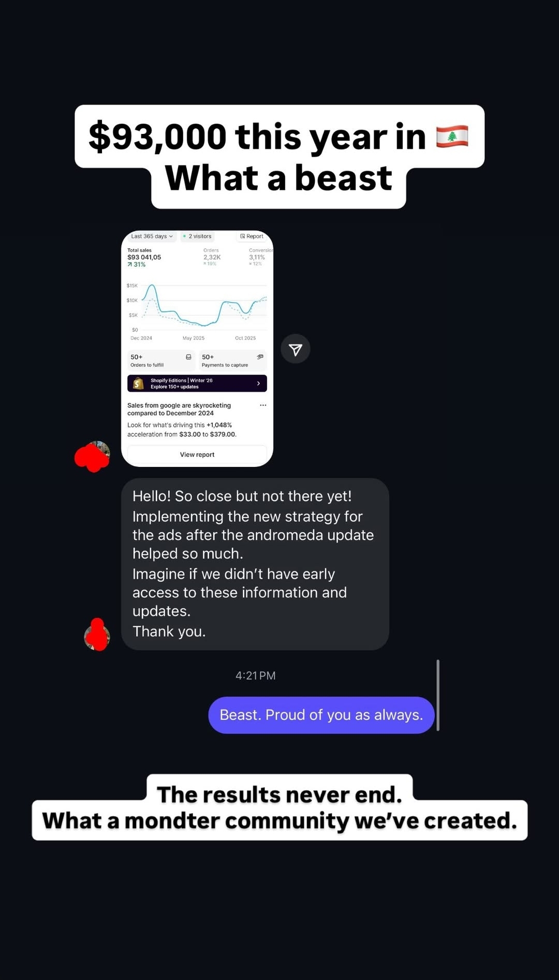Tap the Beast. Proud of you reply bubble
This screenshot has height=980, width=559.
[x=321, y=715]
